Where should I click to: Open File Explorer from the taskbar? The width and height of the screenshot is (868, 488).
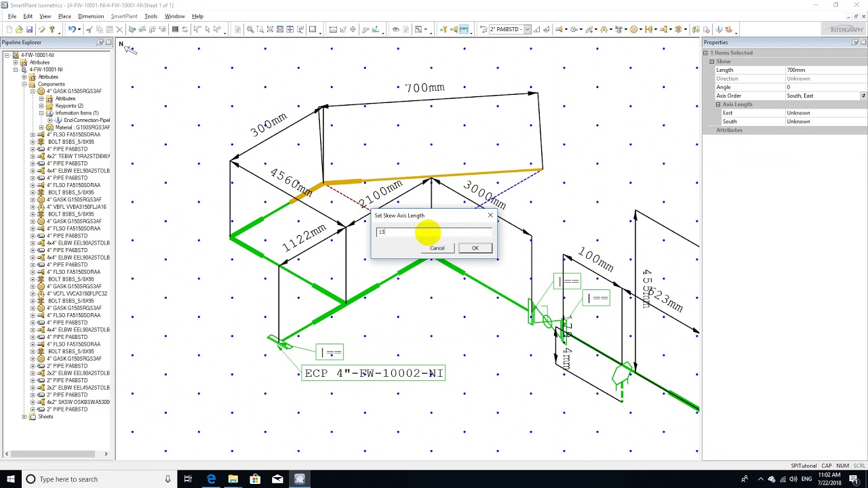(x=233, y=479)
